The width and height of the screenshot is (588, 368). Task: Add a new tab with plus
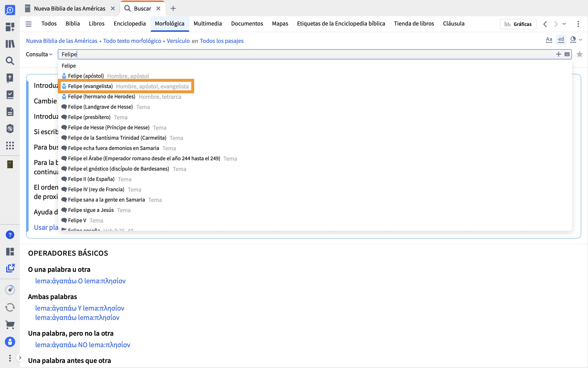click(173, 9)
